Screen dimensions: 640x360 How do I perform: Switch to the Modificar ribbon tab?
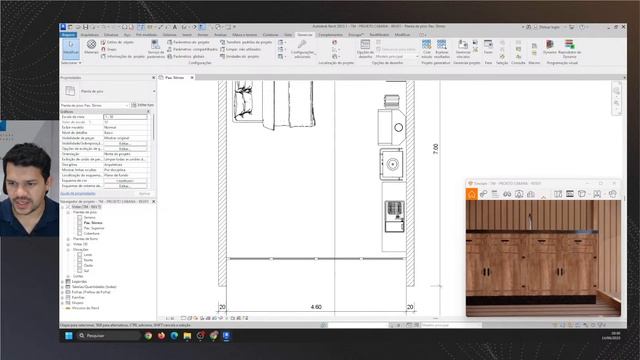(x=402, y=35)
